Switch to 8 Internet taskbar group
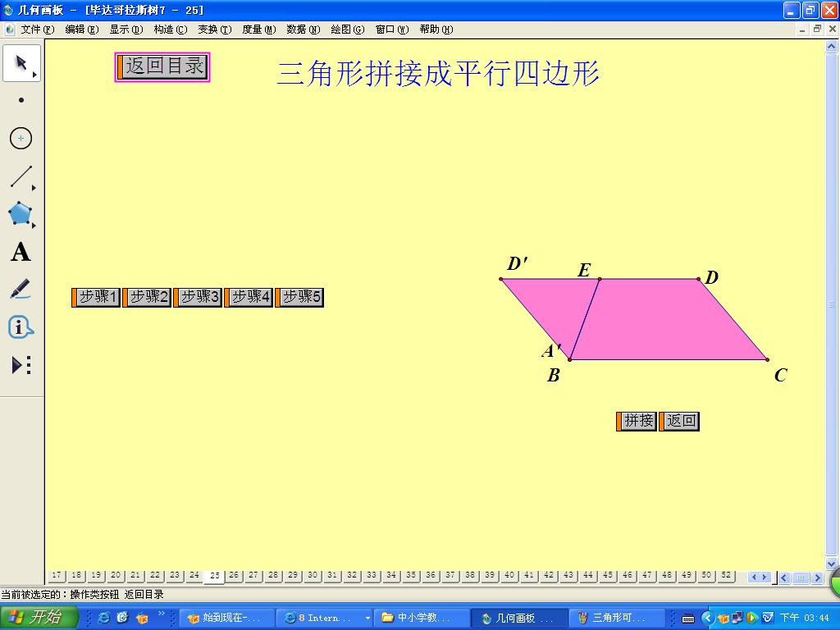 coord(324,619)
